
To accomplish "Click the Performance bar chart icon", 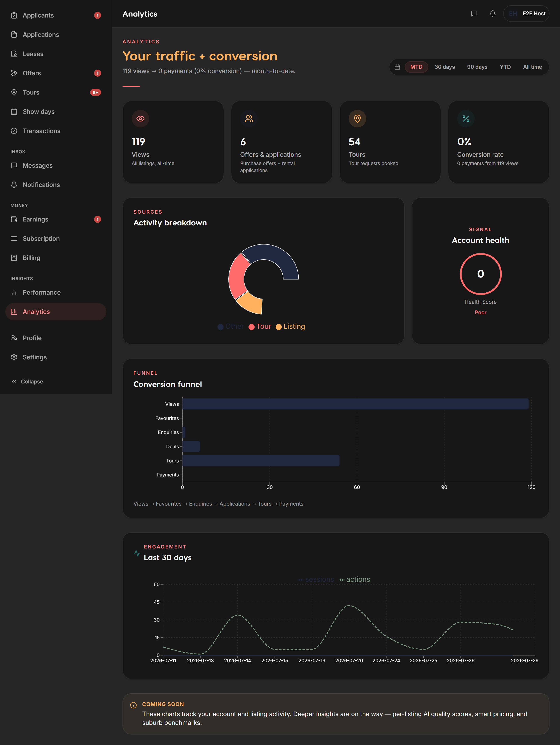I will point(14,292).
